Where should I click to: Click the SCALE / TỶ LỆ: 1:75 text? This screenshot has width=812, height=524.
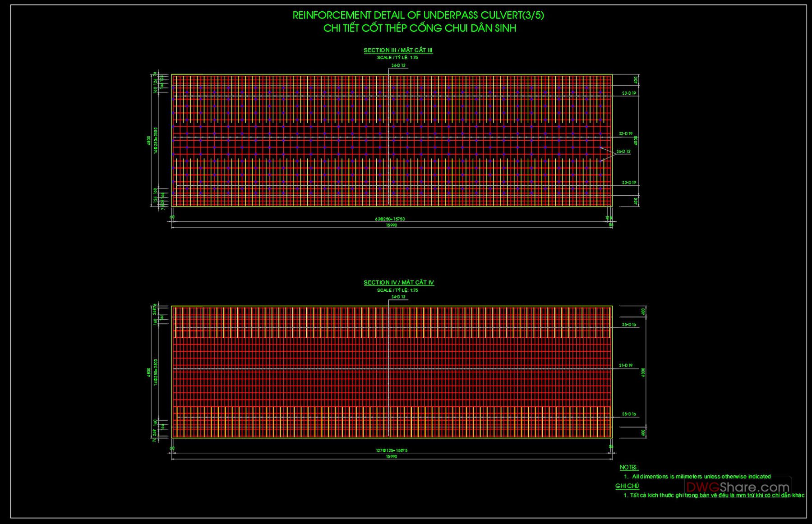(x=397, y=57)
